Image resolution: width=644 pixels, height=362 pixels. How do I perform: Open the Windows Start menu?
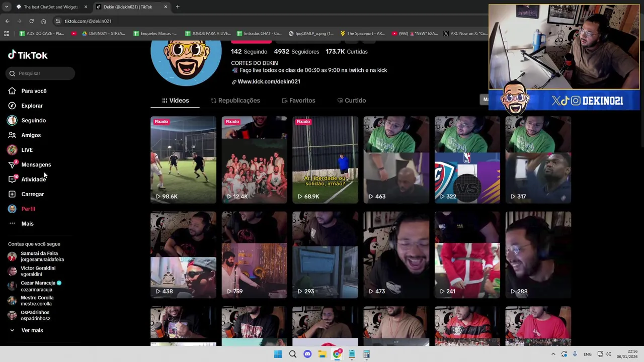point(278,354)
